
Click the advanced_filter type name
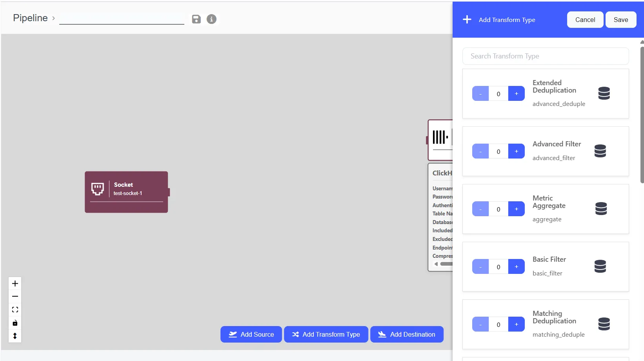pos(554,158)
